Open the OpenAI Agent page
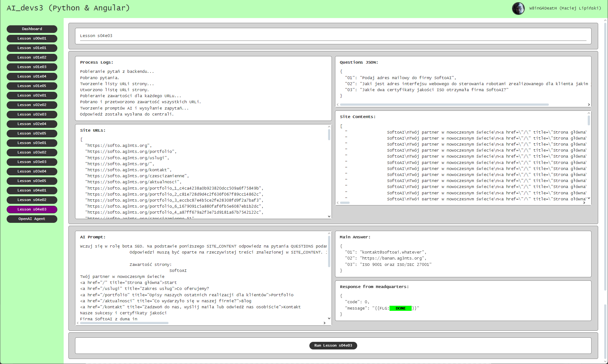 tap(32, 219)
